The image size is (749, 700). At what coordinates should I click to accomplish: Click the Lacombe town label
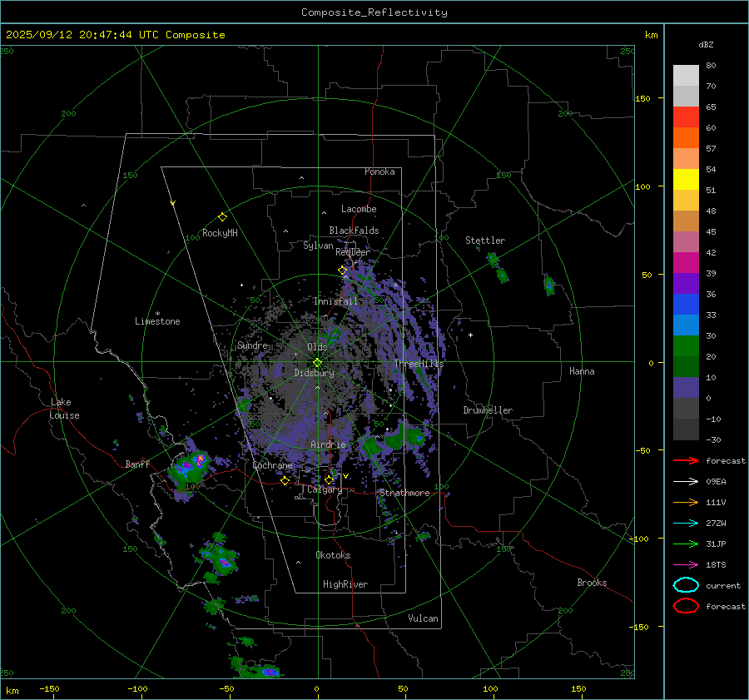(359, 209)
